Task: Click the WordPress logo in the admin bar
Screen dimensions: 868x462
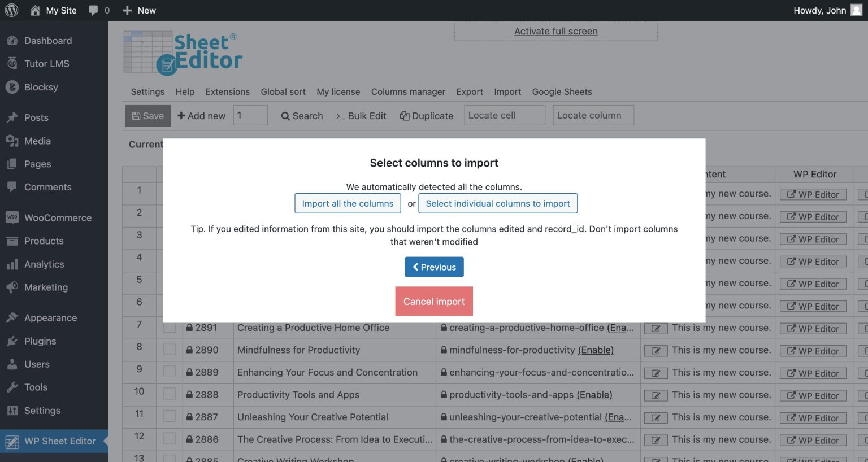Action: tap(11, 10)
